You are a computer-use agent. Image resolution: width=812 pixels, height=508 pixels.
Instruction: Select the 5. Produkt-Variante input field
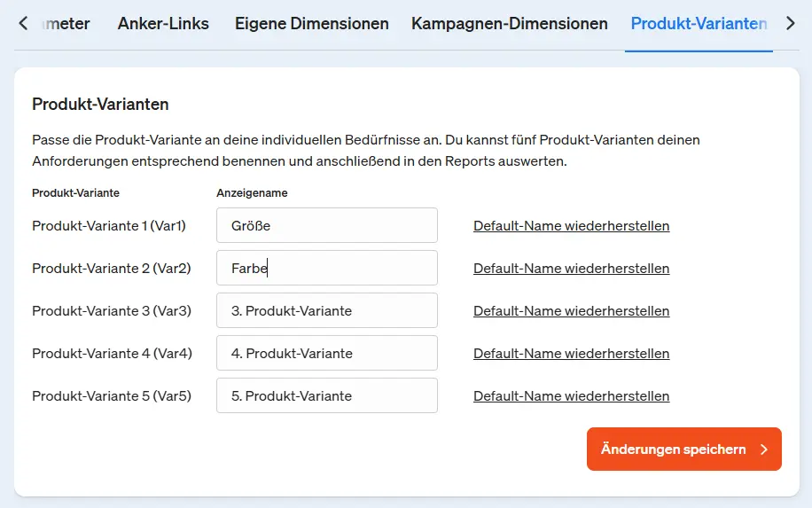click(326, 395)
